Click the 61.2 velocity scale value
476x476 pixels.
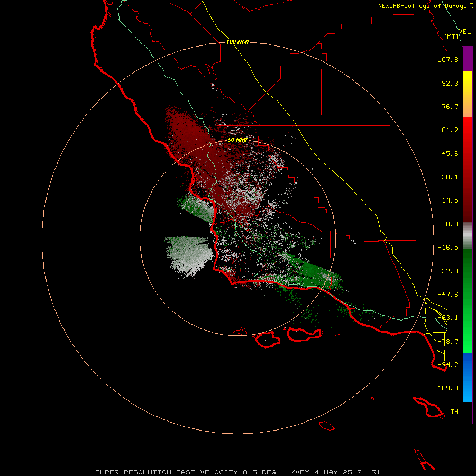tap(450, 130)
